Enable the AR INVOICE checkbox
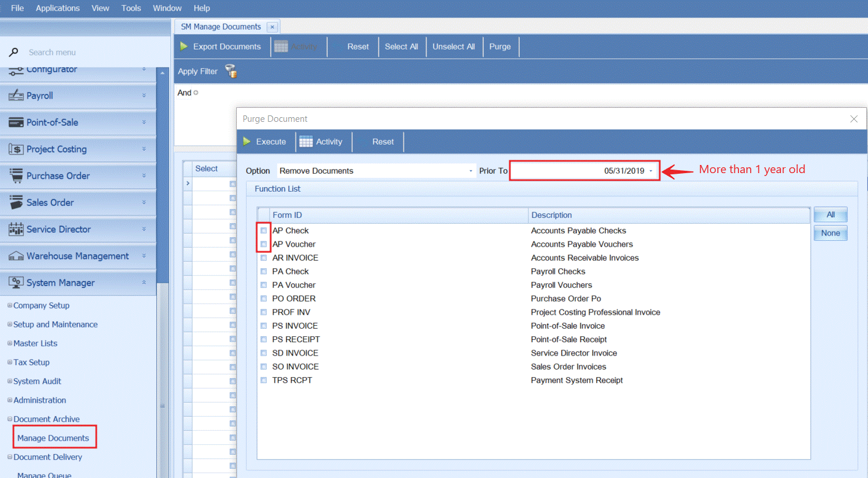This screenshot has width=868, height=478. 264,258
